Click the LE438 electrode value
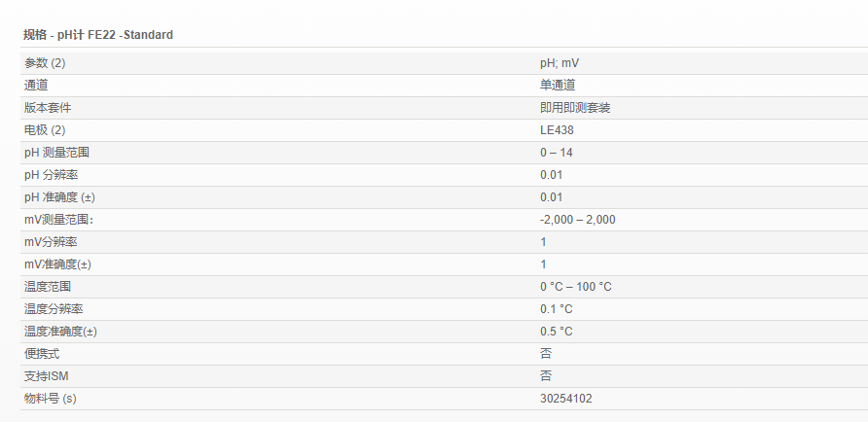The height and width of the screenshot is (422, 868). [x=557, y=130]
